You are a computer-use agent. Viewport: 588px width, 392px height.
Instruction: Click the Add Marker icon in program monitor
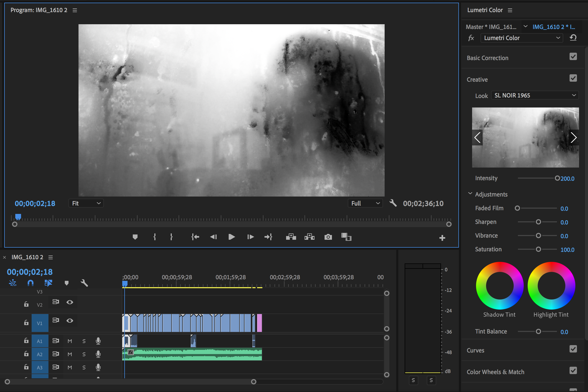135,237
